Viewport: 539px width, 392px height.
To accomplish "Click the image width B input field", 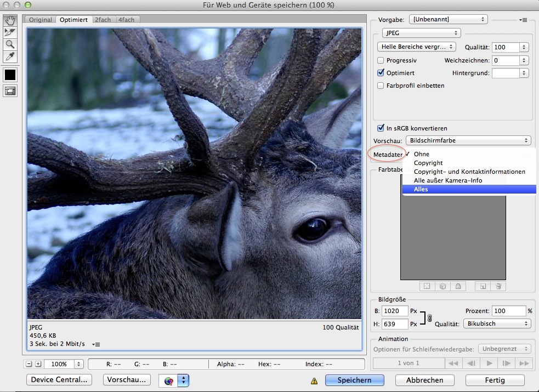I will click(395, 311).
